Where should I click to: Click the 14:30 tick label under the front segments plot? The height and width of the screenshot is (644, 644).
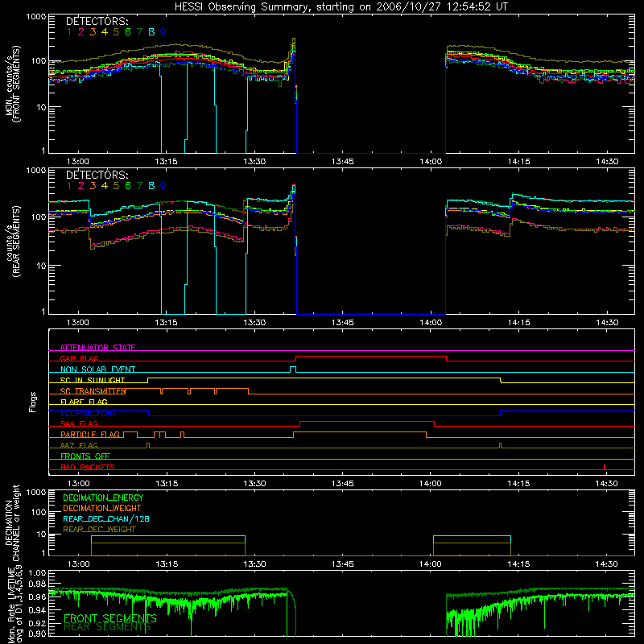607,162
